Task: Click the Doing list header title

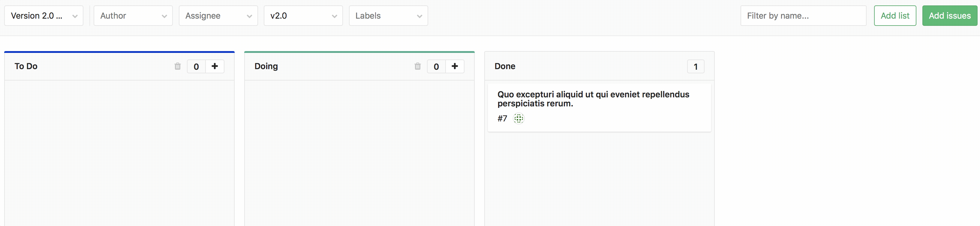Action: tap(266, 66)
